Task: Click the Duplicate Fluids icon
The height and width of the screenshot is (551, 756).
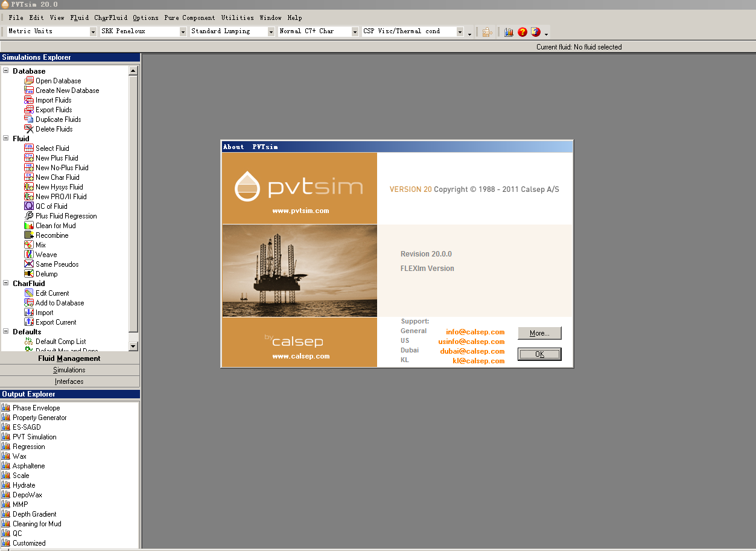Action: (29, 119)
